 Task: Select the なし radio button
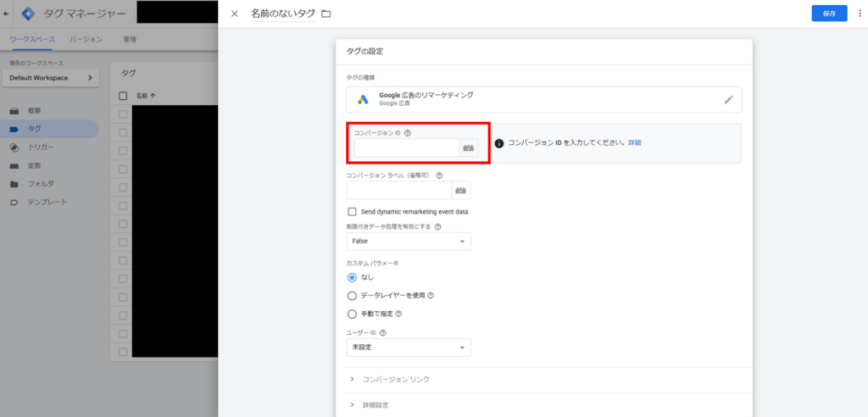click(x=352, y=277)
